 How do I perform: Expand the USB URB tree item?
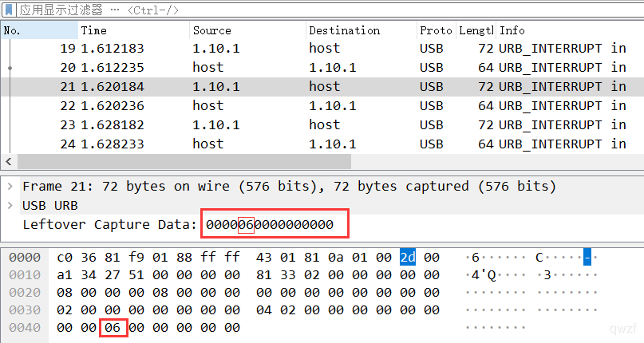[10, 205]
